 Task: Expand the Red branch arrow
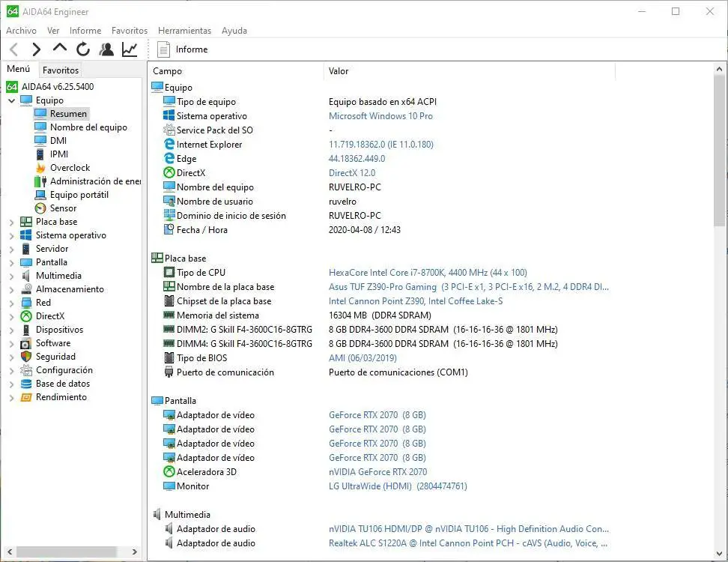tap(11, 303)
